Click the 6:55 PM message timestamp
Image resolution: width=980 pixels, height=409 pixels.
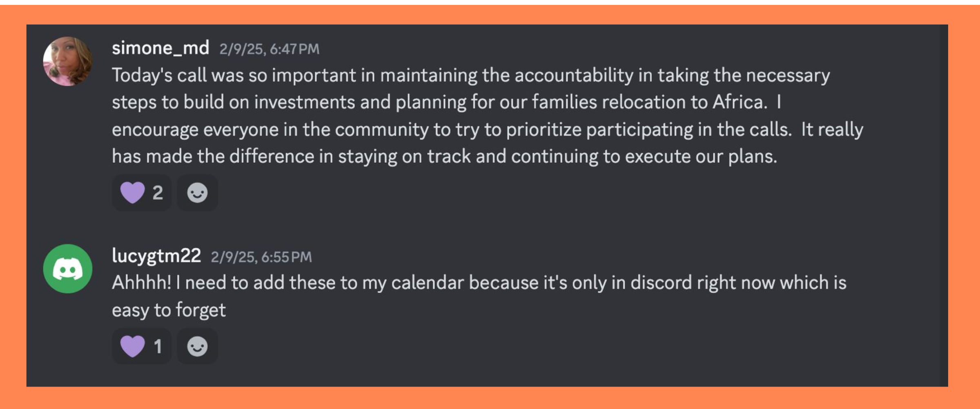(261, 257)
